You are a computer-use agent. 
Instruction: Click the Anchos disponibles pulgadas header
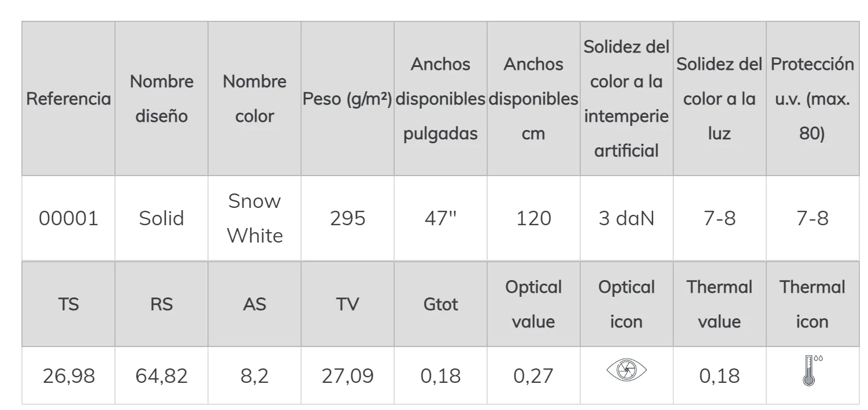coord(440,99)
